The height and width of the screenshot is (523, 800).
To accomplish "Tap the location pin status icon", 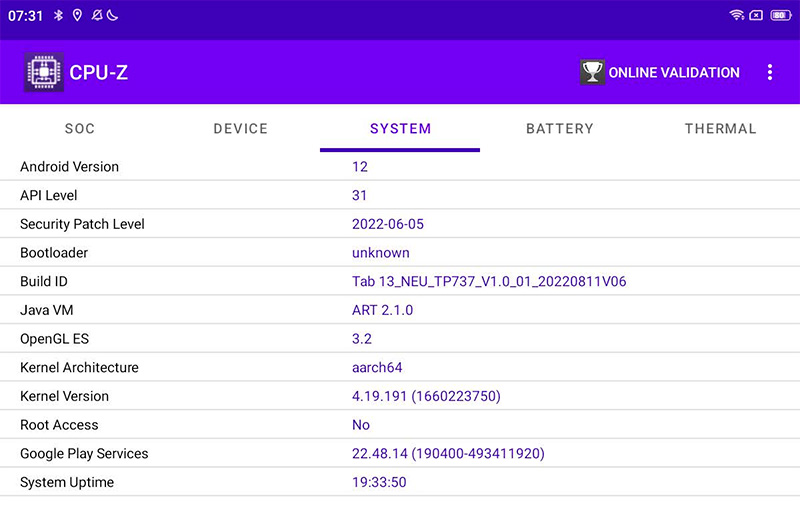I will pyautogui.click(x=77, y=15).
